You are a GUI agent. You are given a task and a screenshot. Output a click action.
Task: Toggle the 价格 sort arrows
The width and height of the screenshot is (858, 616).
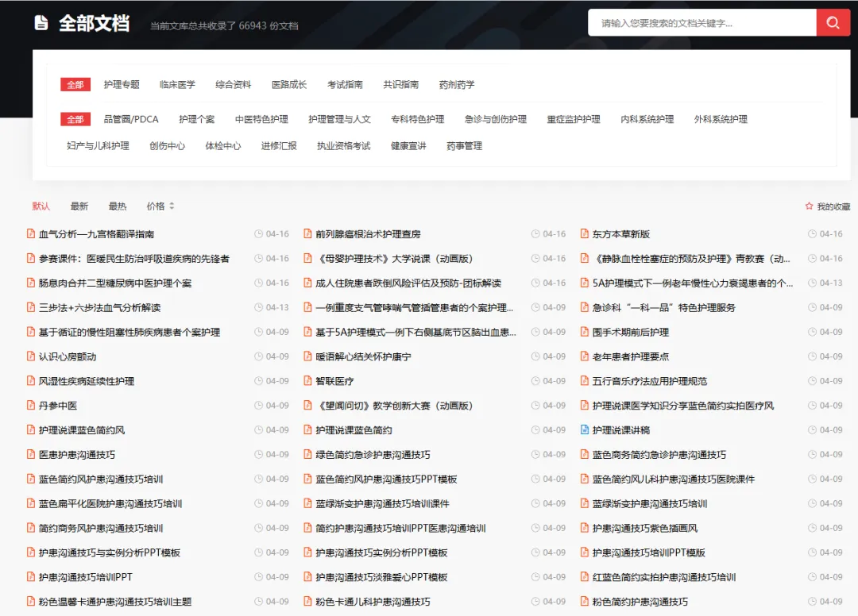click(x=172, y=206)
